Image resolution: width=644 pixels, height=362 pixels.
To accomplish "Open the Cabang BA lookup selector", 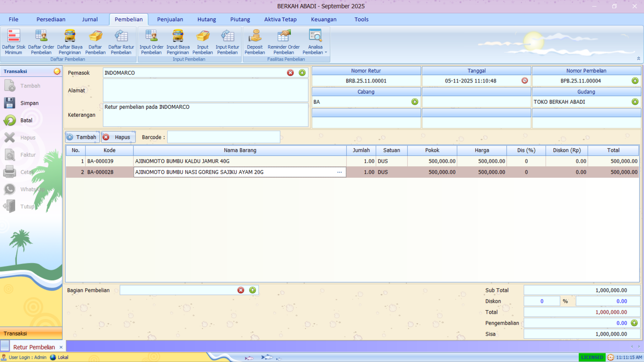I will (415, 102).
